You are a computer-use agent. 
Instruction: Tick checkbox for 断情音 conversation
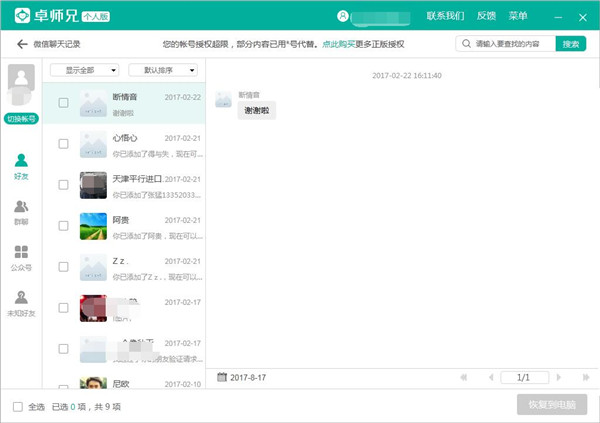64,103
